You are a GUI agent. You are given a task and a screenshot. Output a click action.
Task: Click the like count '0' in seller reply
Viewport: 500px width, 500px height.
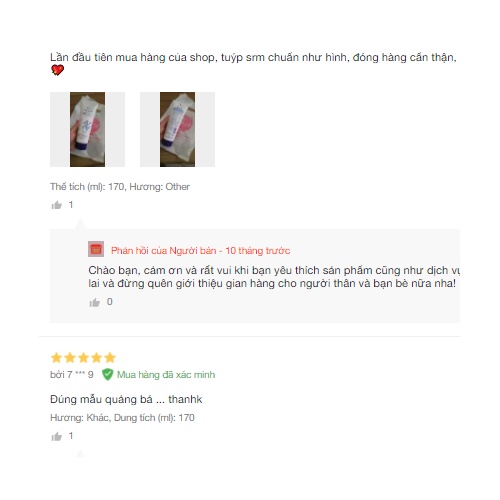click(x=110, y=302)
